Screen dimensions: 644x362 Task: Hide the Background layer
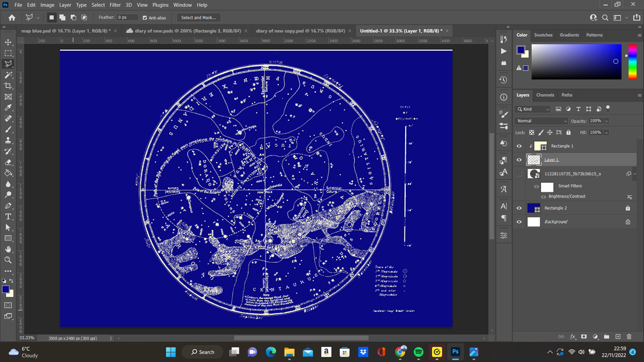[x=519, y=222]
